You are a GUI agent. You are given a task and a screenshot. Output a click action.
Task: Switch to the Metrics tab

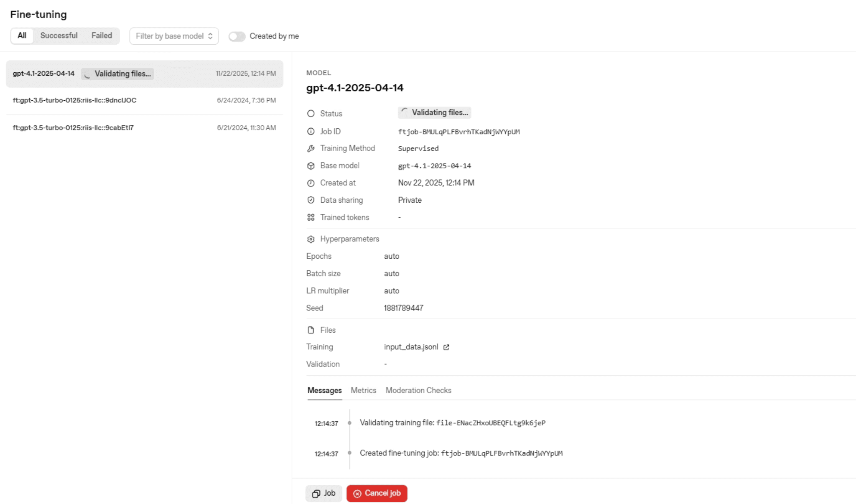[x=363, y=390]
